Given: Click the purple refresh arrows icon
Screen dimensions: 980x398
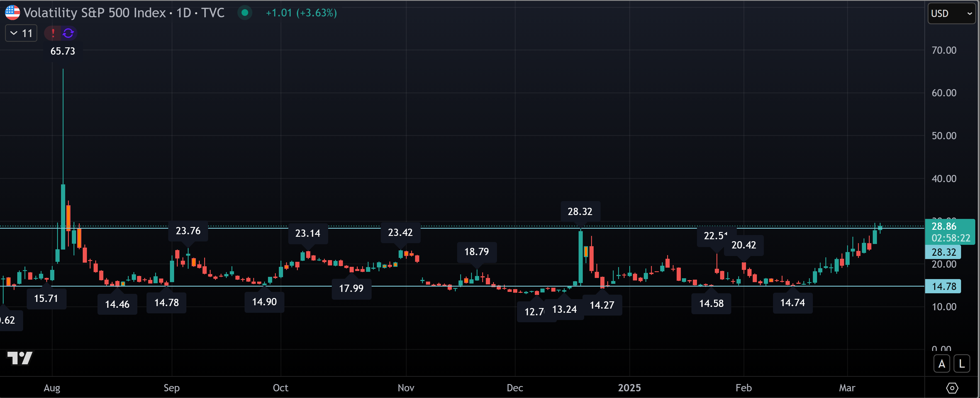Looking at the screenshot, I should tap(69, 33).
